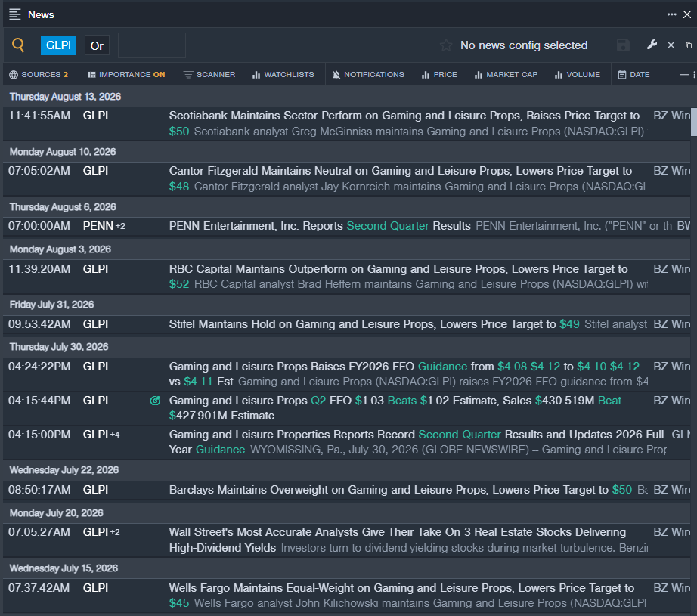Click the save config floppy disk icon
This screenshot has height=616, width=697.
pyautogui.click(x=623, y=45)
